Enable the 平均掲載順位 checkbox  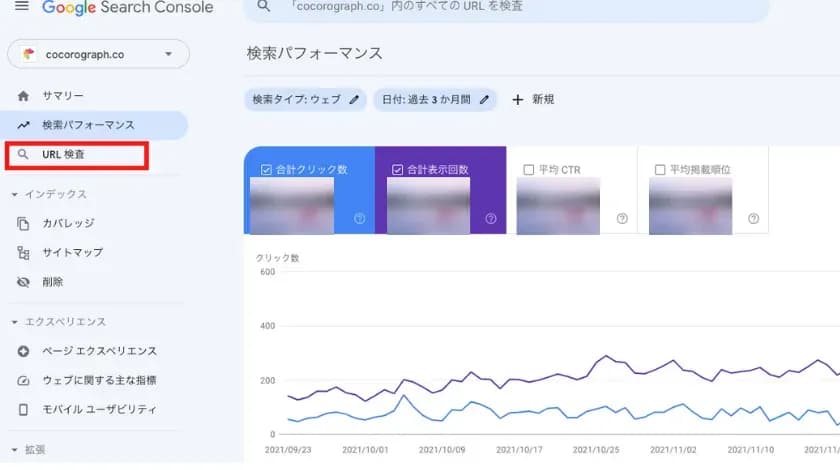pos(659,170)
